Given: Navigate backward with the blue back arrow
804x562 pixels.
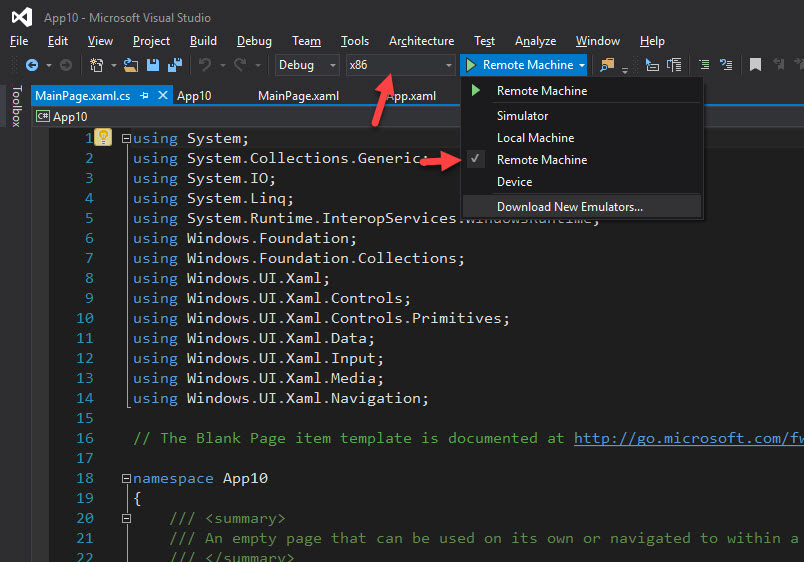Looking at the screenshot, I should pyautogui.click(x=32, y=65).
